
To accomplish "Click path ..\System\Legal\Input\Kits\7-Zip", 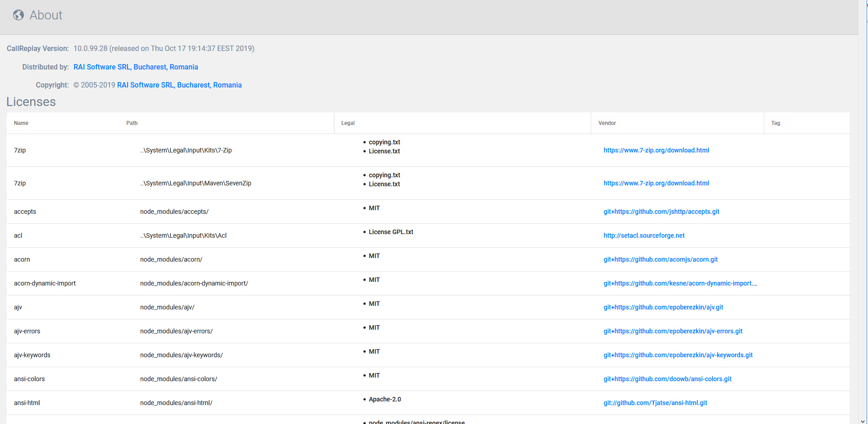I will [x=186, y=150].
